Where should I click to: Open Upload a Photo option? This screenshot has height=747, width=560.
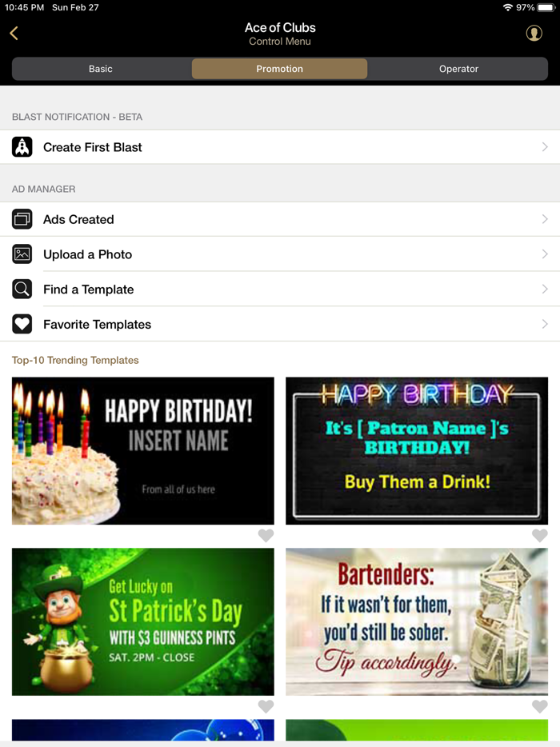tap(280, 254)
